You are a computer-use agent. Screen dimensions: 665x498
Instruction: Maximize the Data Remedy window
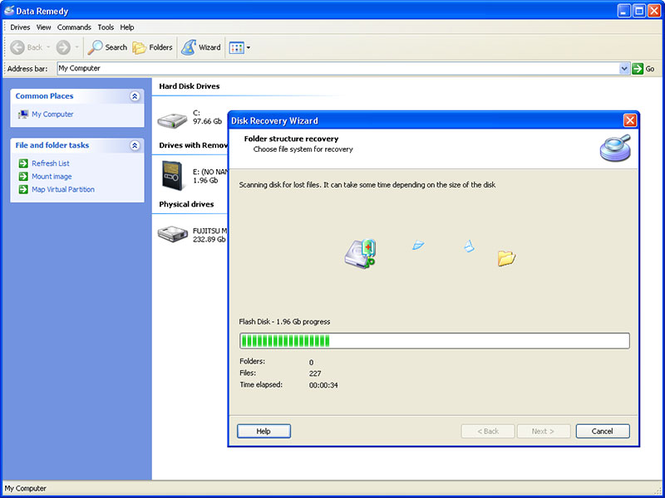coord(639,11)
